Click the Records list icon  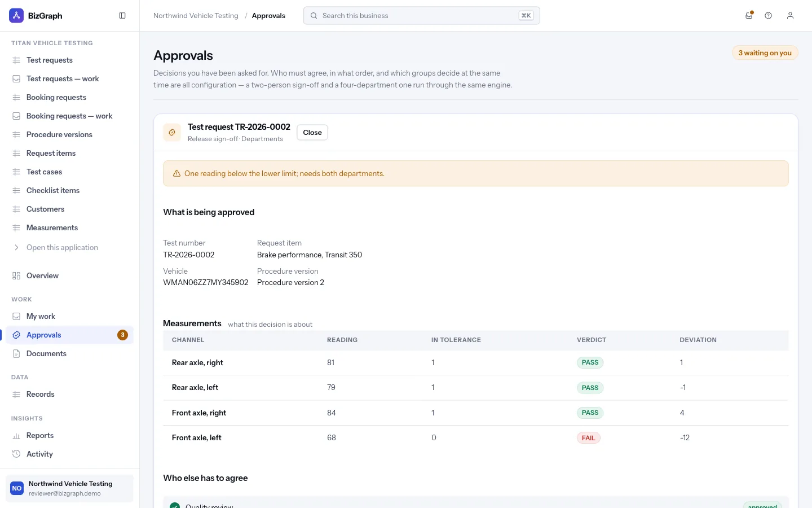pos(16,395)
